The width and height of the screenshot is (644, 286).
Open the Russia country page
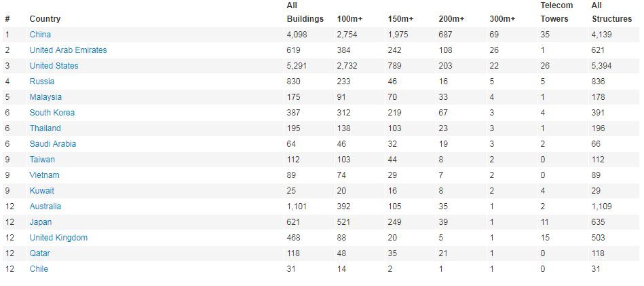tap(42, 82)
